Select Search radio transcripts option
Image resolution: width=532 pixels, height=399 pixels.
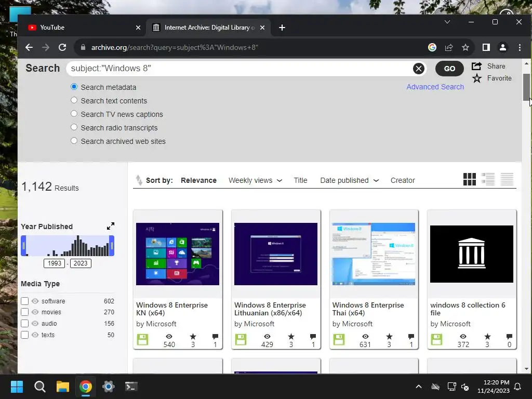coord(74,127)
